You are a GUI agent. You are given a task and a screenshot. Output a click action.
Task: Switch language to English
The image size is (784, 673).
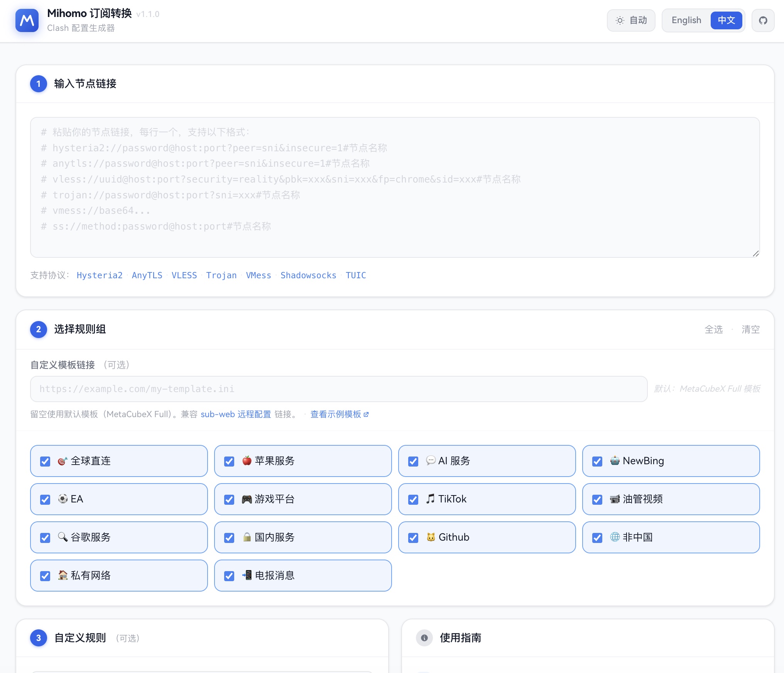686,20
